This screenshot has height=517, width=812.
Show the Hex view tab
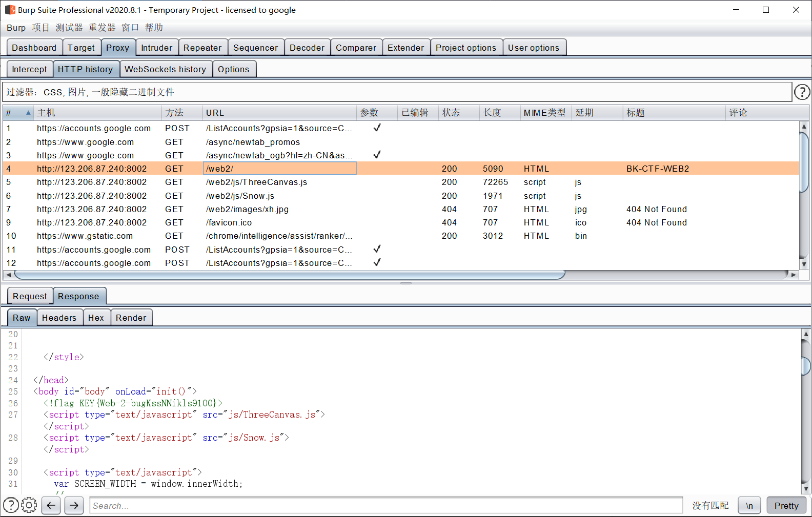click(x=96, y=318)
